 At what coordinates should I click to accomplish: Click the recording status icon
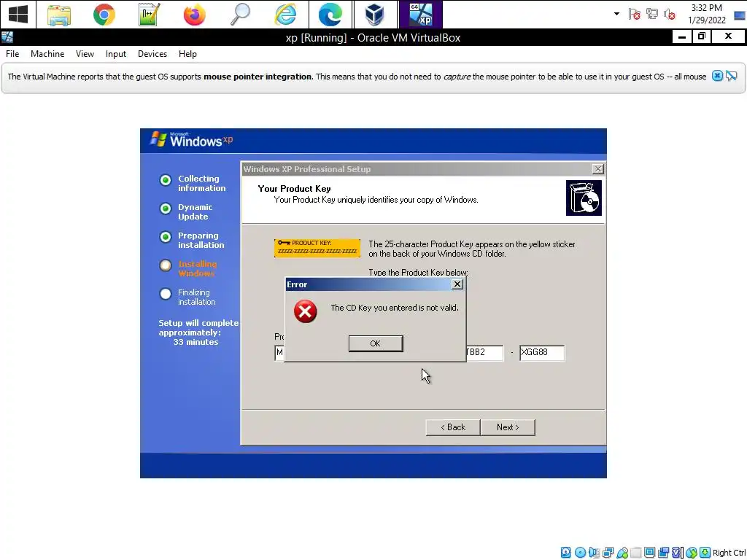tap(663, 553)
